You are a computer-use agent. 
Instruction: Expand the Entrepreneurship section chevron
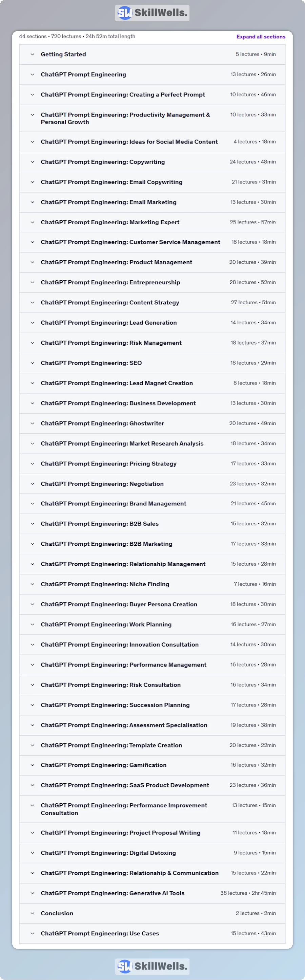[x=33, y=283]
